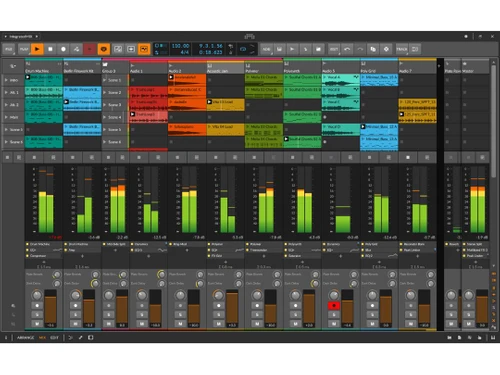The image size is (500, 375).
Task: Switch to the ARRANGE view tab
Action: [x=26, y=338]
